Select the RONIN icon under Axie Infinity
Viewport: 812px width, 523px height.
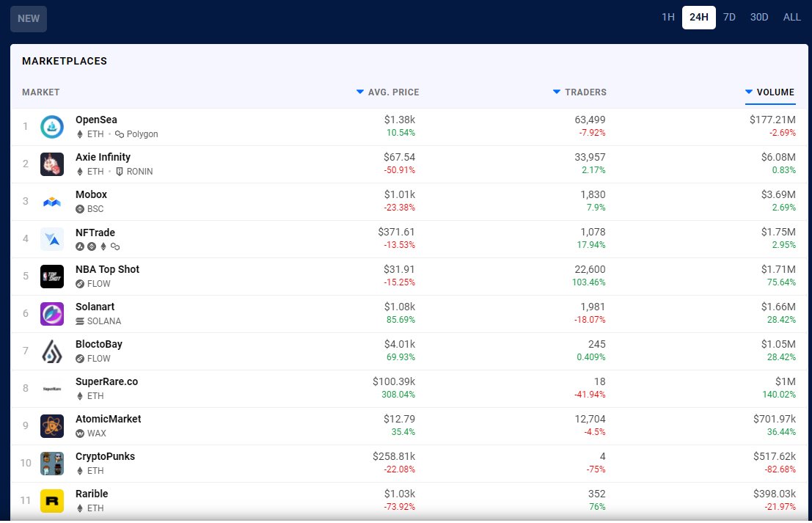point(117,172)
